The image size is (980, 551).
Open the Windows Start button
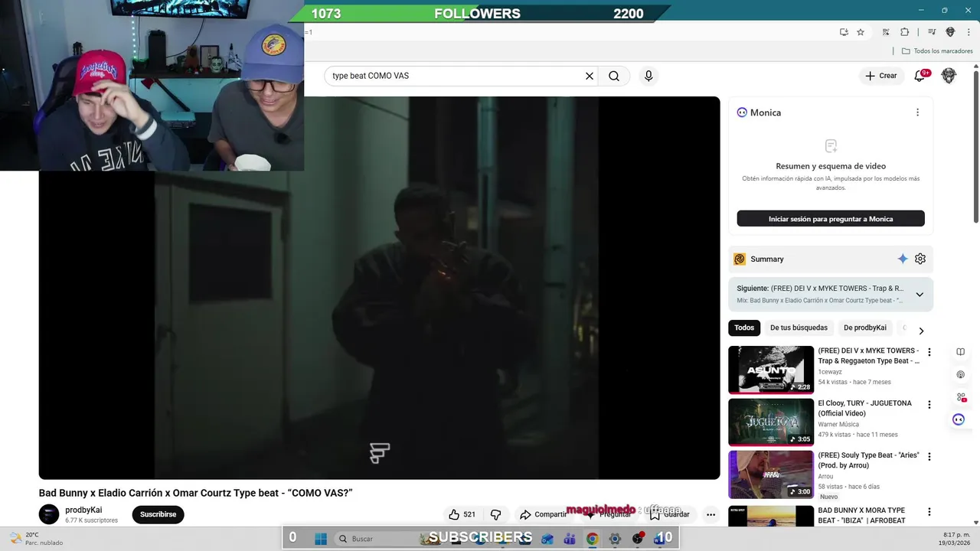(321, 538)
